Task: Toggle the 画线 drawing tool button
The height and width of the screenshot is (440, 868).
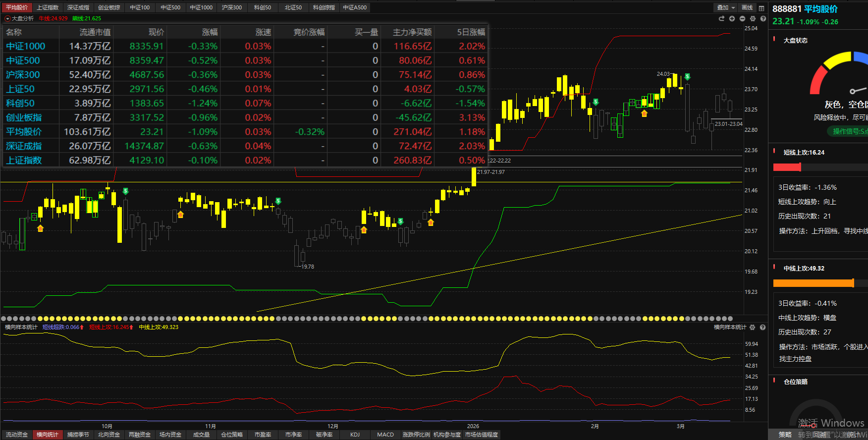Action: point(747,7)
